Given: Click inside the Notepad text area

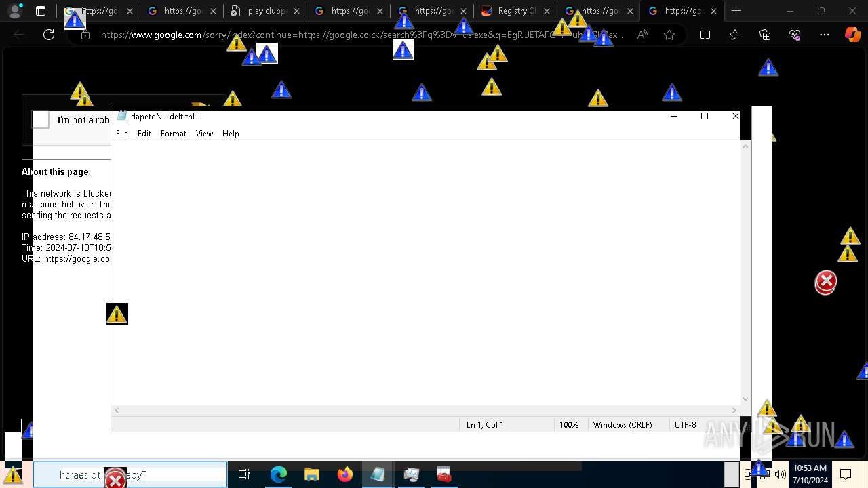Looking at the screenshot, I should coord(426,272).
